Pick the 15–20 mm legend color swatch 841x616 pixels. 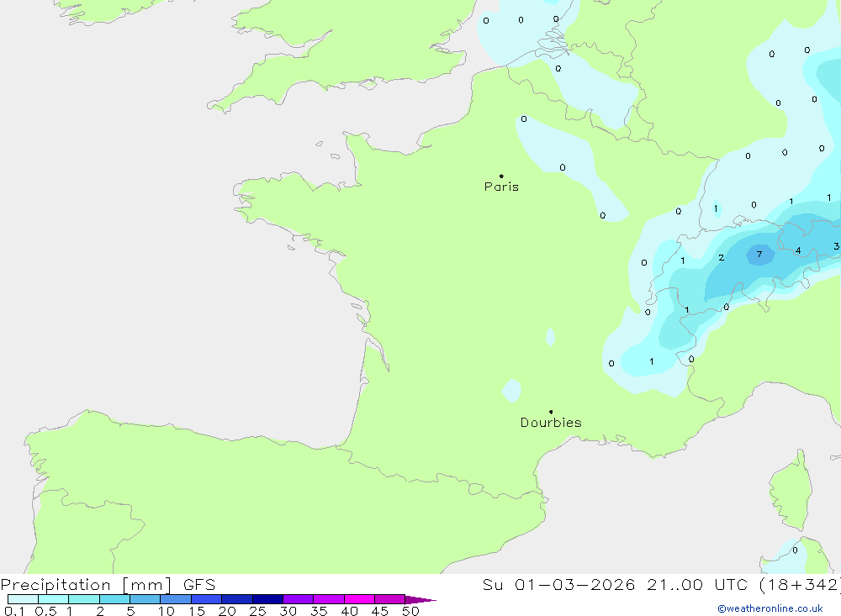coord(207,599)
